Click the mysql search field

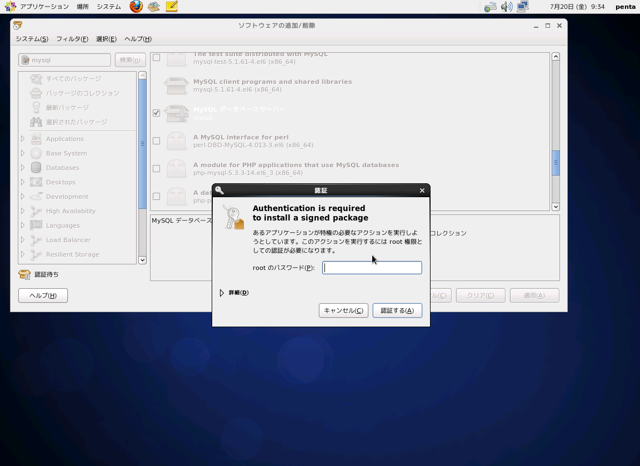(64, 60)
